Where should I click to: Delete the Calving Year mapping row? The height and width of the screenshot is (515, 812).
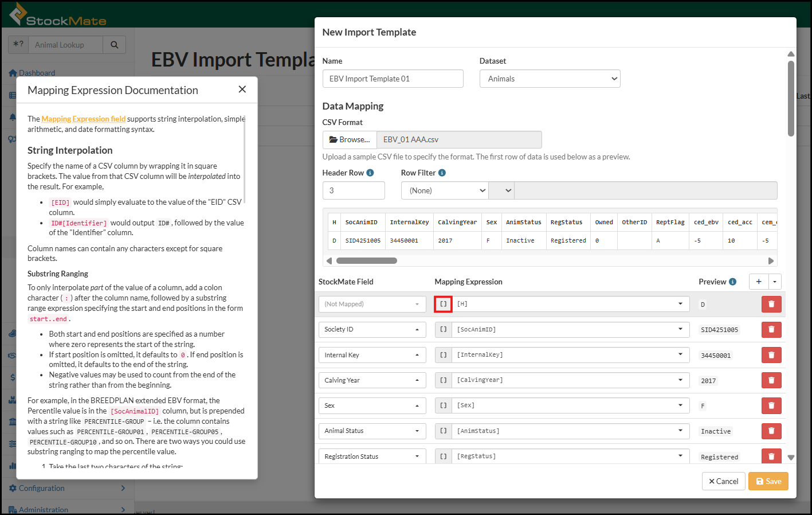click(x=771, y=380)
